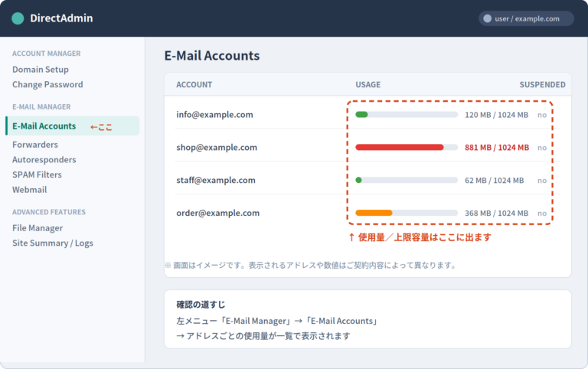Open Domain Setup in the sidebar
588x369 pixels.
41,70
